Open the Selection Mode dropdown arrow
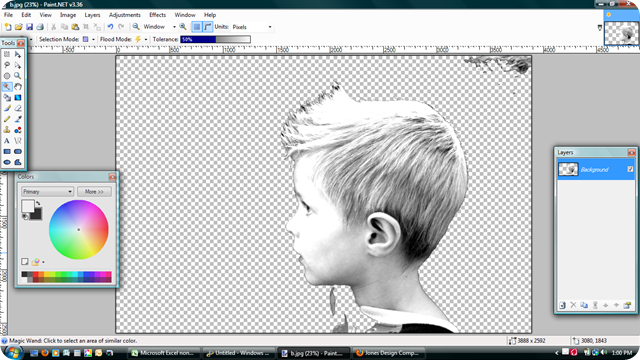This screenshot has height=360, width=640. (x=93, y=40)
